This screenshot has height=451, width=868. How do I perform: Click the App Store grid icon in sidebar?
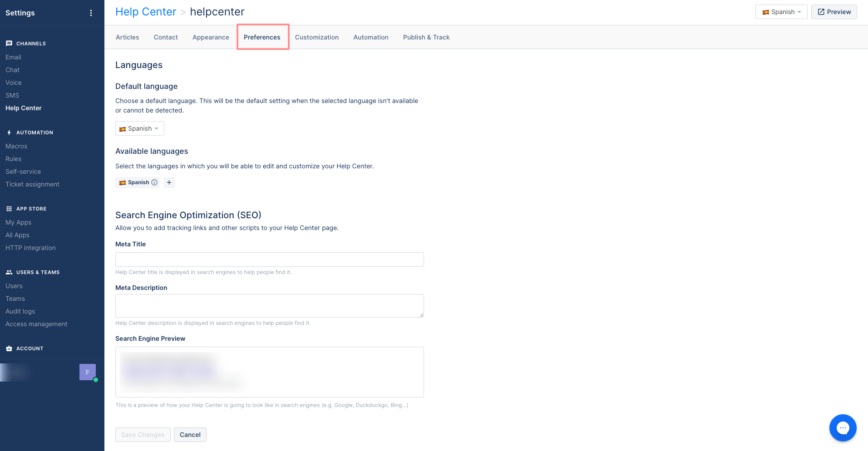click(9, 208)
